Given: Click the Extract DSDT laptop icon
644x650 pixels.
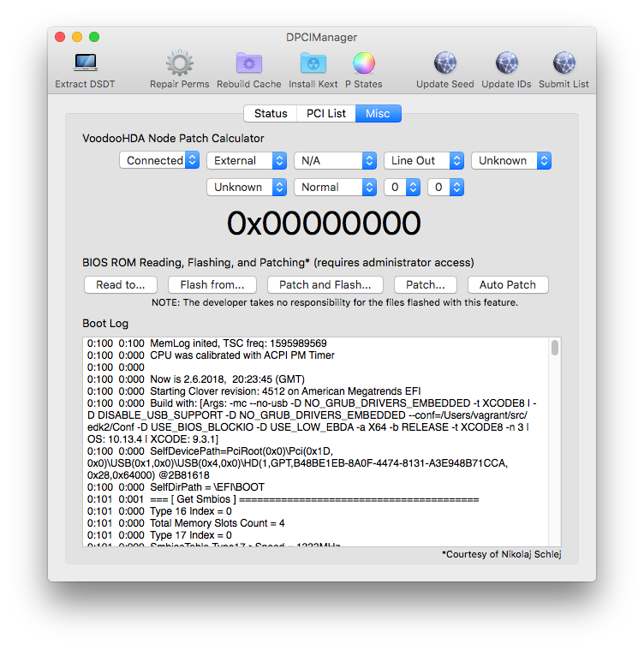Looking at the screenshot, I should click(86, 63).
